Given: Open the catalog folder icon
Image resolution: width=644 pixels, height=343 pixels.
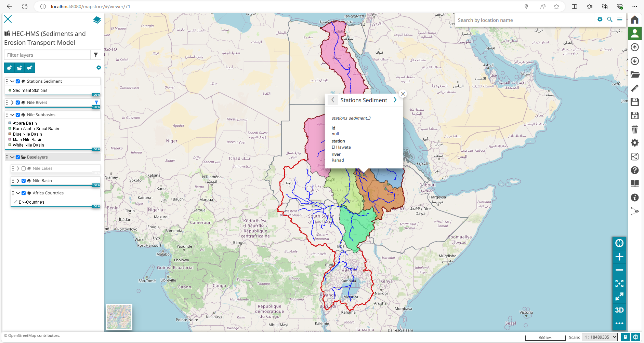Looking at the screenshot, I should 635,74.
